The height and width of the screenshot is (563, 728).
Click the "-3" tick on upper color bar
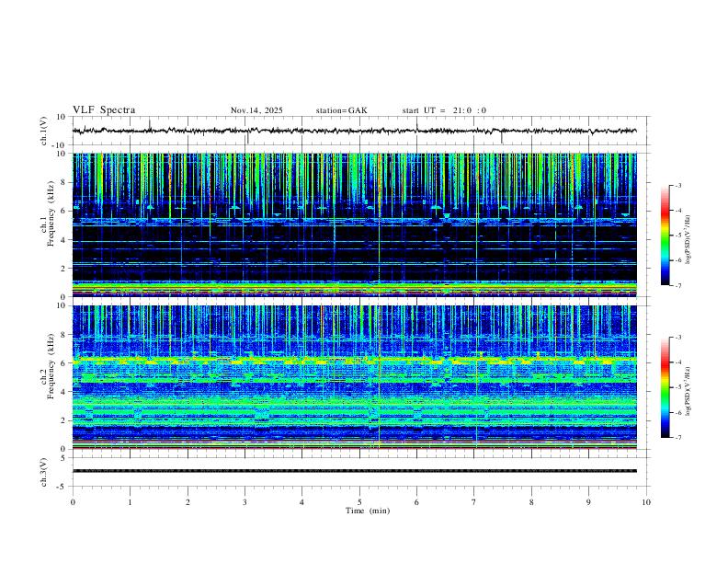point(677,185)
